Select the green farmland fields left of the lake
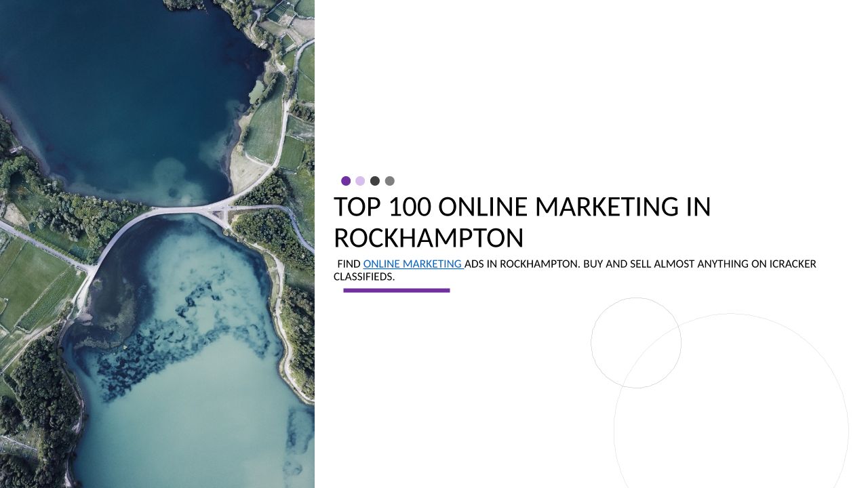Image resolution: width=868 pixels, height=488 pixels. coord(34,285)
